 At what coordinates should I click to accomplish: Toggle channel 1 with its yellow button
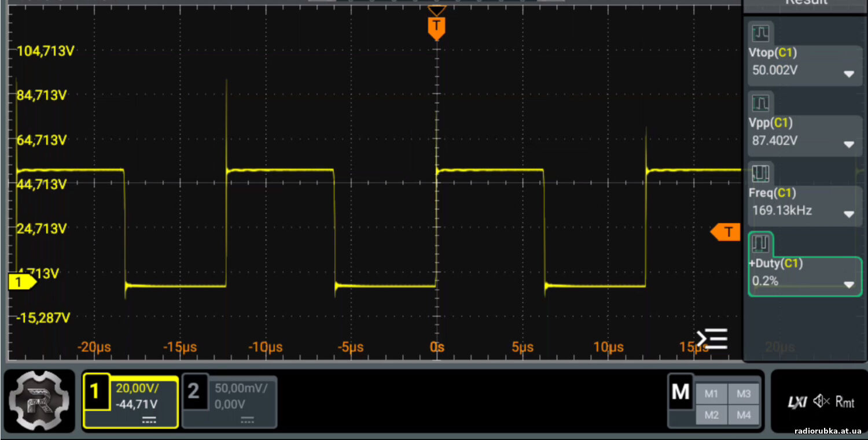click(x=96, y=391)
